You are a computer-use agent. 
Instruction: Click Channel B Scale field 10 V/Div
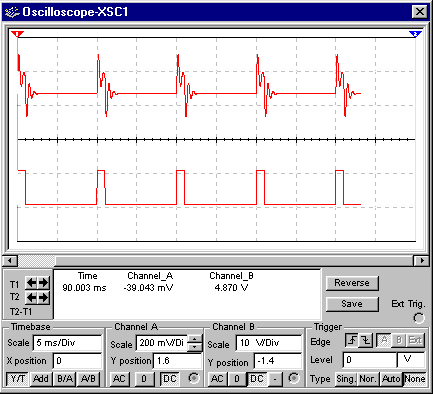269,343
